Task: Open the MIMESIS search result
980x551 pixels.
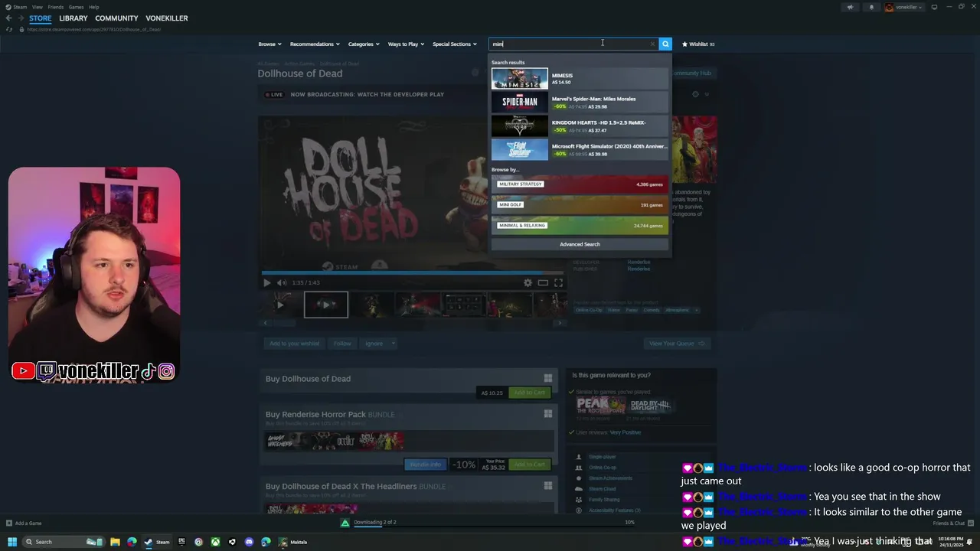Action: coord(580,79)
